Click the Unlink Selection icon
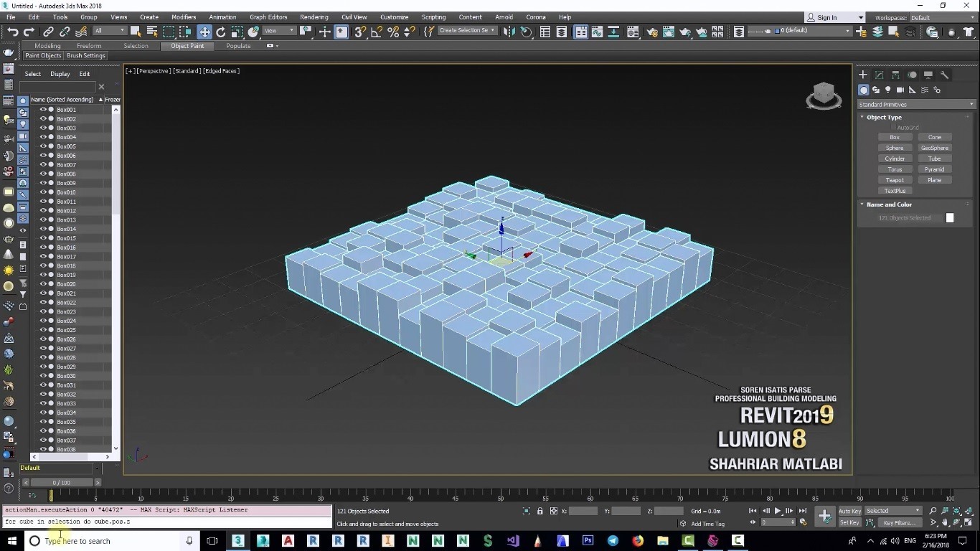Screen dimensions: 980x551 pos(65,32)
